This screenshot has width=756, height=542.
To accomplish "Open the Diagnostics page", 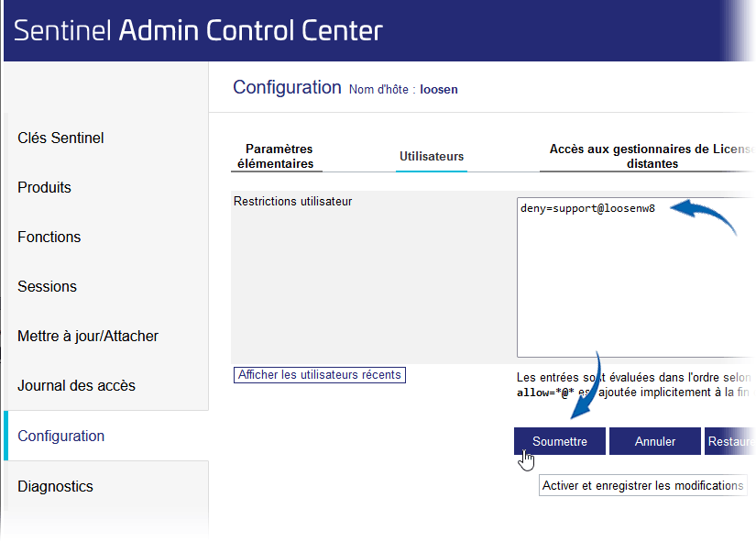I will (x=56, y=486).
